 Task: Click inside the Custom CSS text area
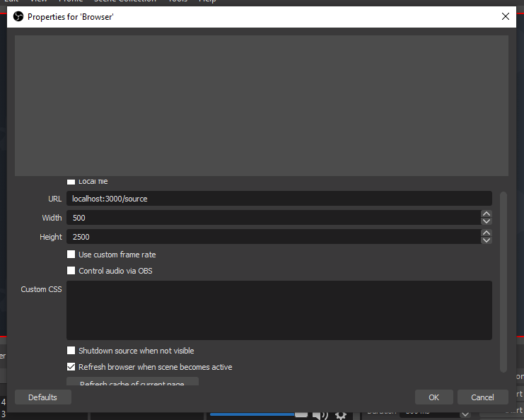pos(279,310)
